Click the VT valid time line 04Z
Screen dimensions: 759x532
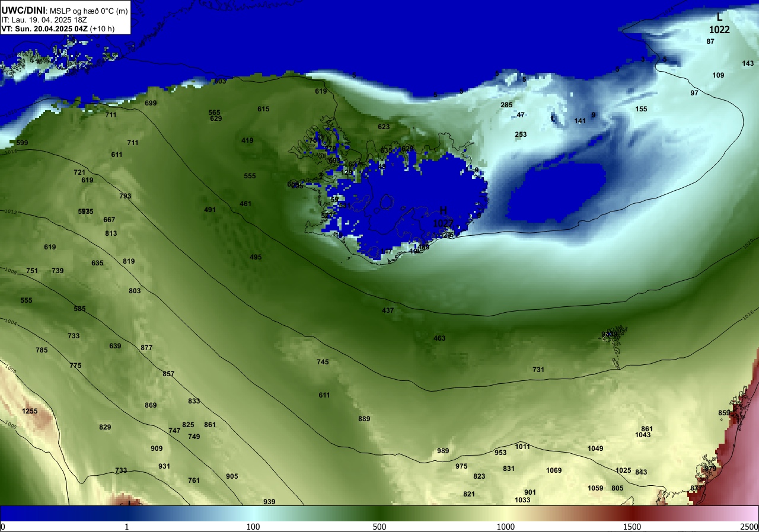(x=58, y=28)
